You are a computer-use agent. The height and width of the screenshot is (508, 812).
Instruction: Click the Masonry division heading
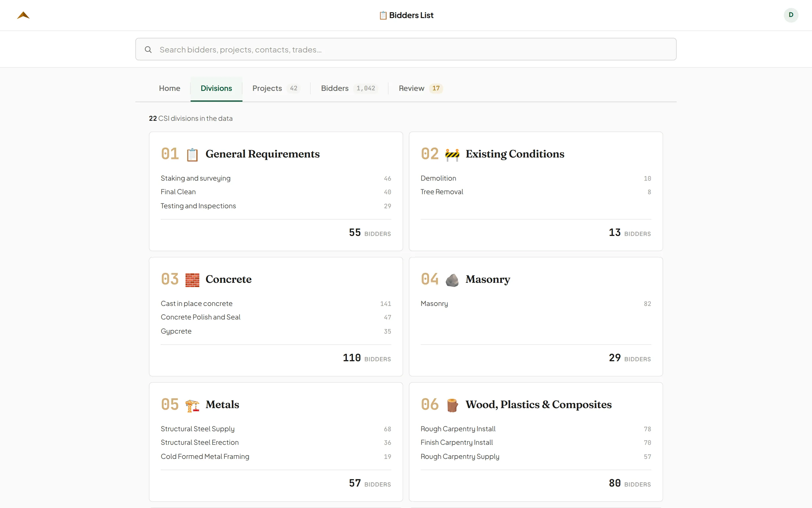click(487, 279)
